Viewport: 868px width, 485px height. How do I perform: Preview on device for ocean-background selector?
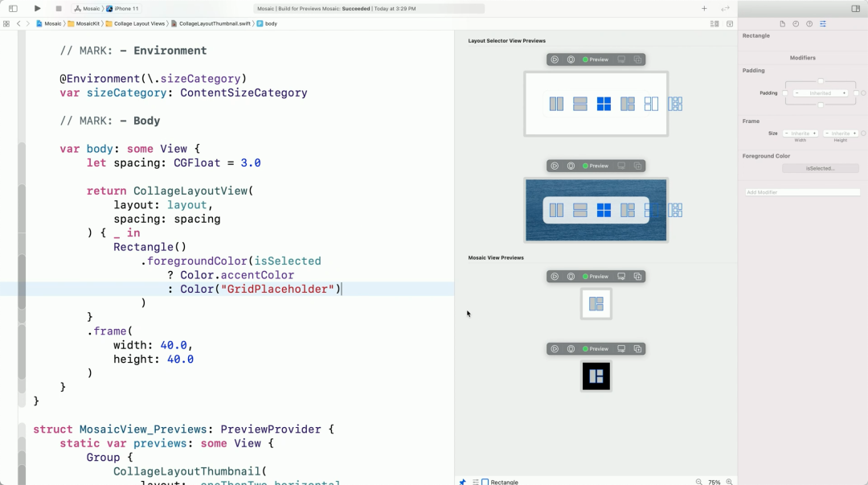(x=621, y=166)
